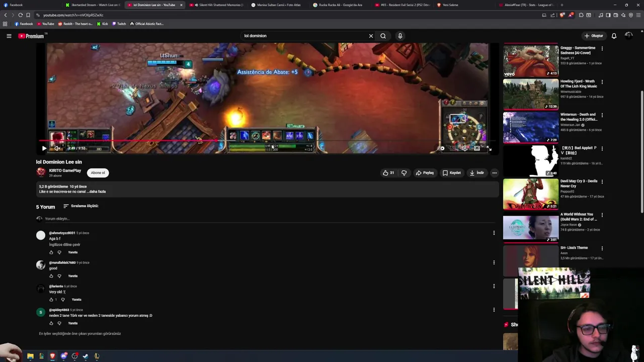Open options for Graggy Summertime Sadness video
Viewport: 644px width, 362px height.
602,49
